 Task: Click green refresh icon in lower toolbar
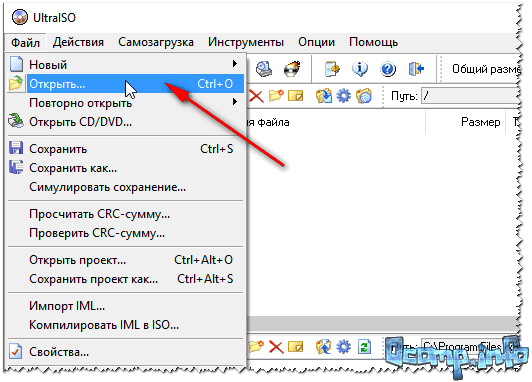364,347
